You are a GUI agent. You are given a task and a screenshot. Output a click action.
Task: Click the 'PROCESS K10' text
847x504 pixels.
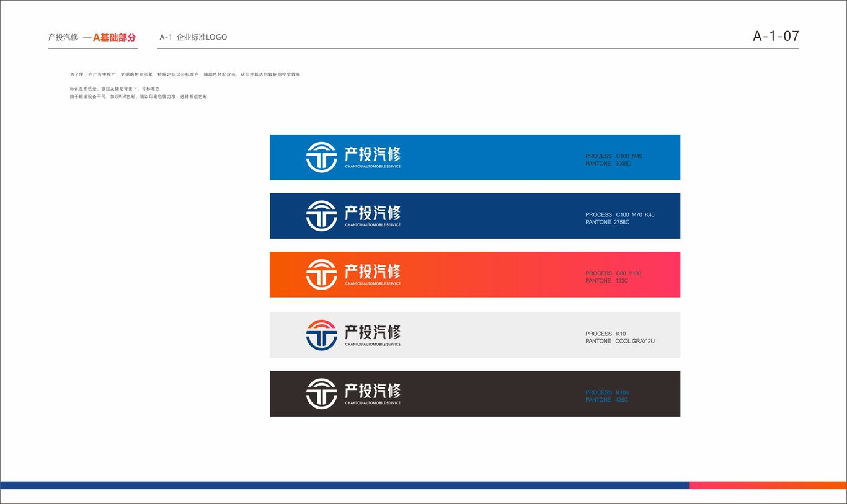pyautogui.click(x=606, y=334)
